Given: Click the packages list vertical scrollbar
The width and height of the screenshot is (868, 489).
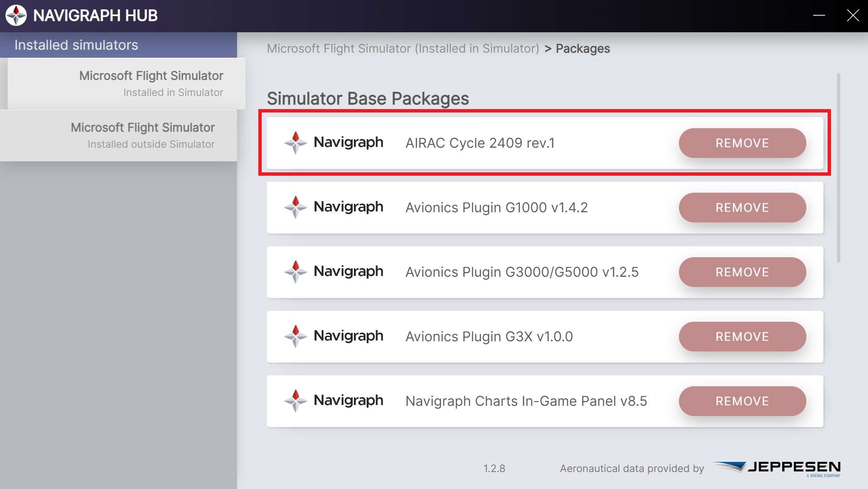Looking at the screenshot, I should [x=838, y=168].
